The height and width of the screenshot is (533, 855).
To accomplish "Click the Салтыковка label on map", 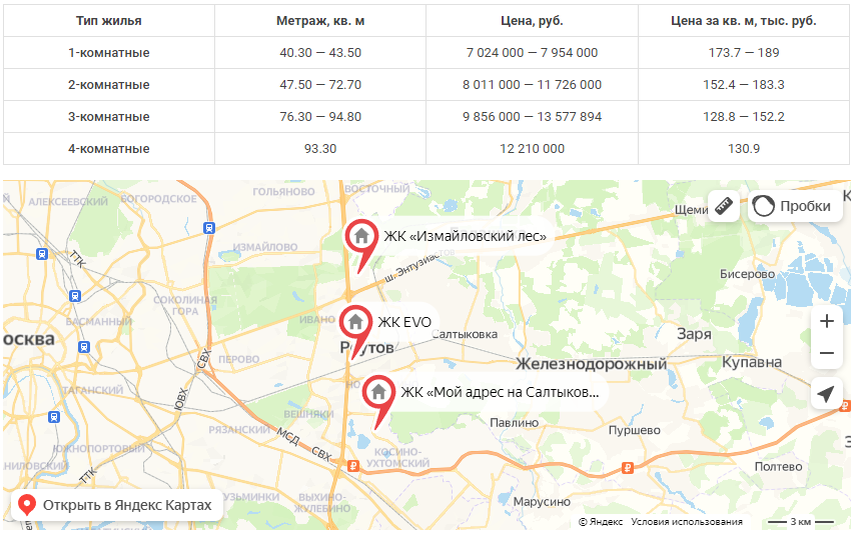I will (x=465, y=334).
